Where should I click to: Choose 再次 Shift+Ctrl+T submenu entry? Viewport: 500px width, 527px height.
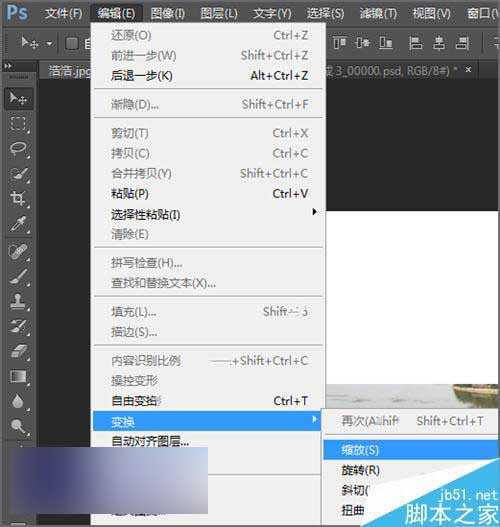(411, 421)
